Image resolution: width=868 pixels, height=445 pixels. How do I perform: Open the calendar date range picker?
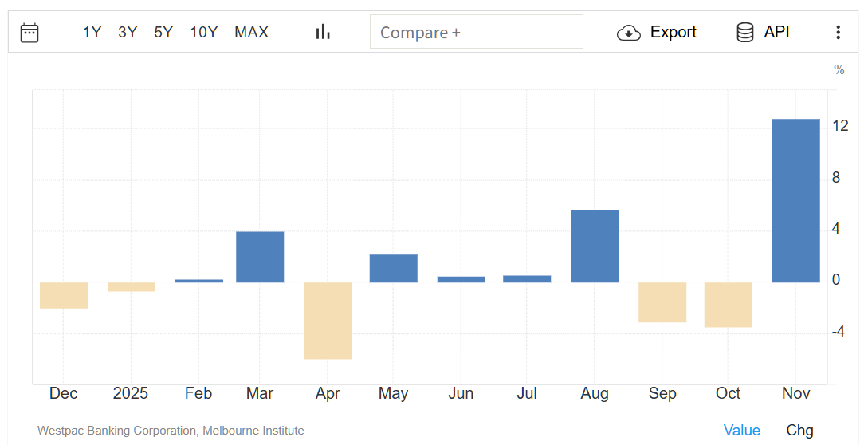point(29,33)
